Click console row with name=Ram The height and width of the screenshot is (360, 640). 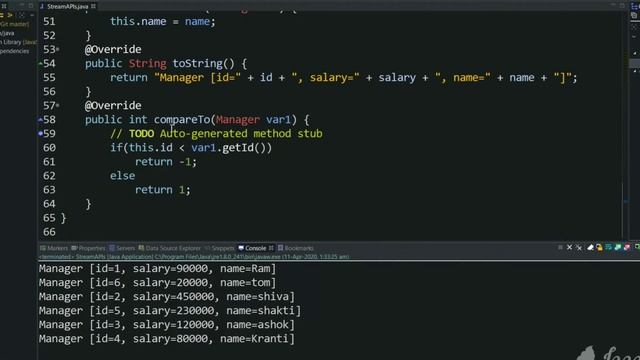click(x=158, y=269)
